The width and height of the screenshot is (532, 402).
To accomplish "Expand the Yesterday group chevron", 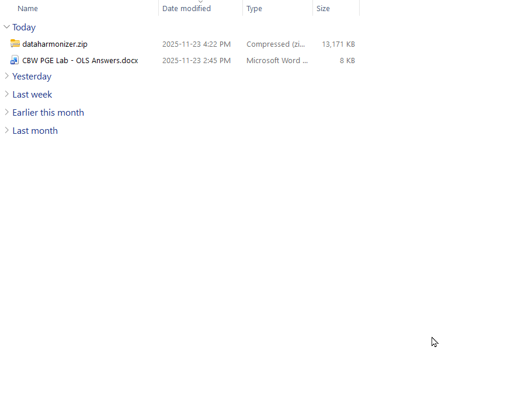I will pos(6,76).
